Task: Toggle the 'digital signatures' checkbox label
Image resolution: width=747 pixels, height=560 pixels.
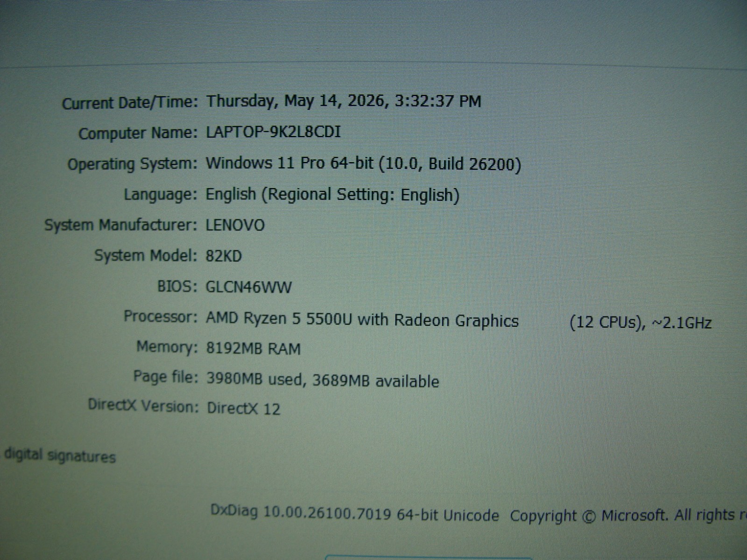Action: pyautogui.click(x=60, y=455)
